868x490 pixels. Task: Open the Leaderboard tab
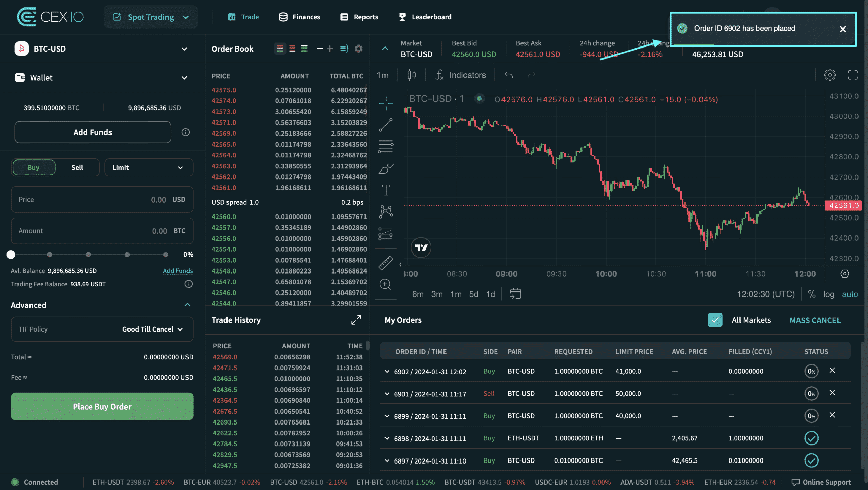[425, 17]
